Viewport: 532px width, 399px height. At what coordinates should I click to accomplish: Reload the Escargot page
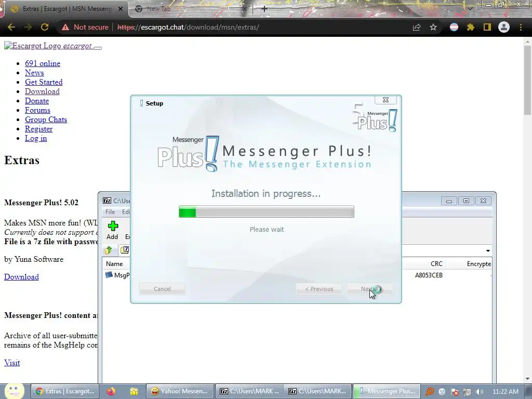pyautogui.click(x=45, y=27)
